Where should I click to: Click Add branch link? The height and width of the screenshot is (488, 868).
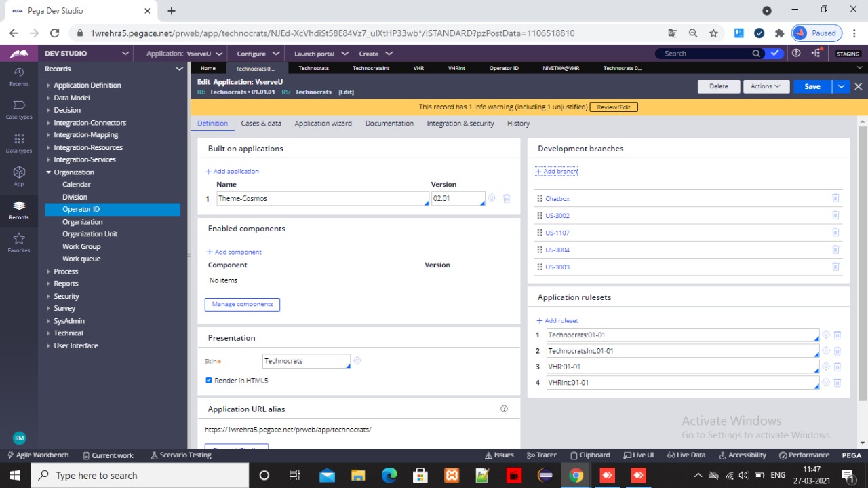click(x=556, y=172)
